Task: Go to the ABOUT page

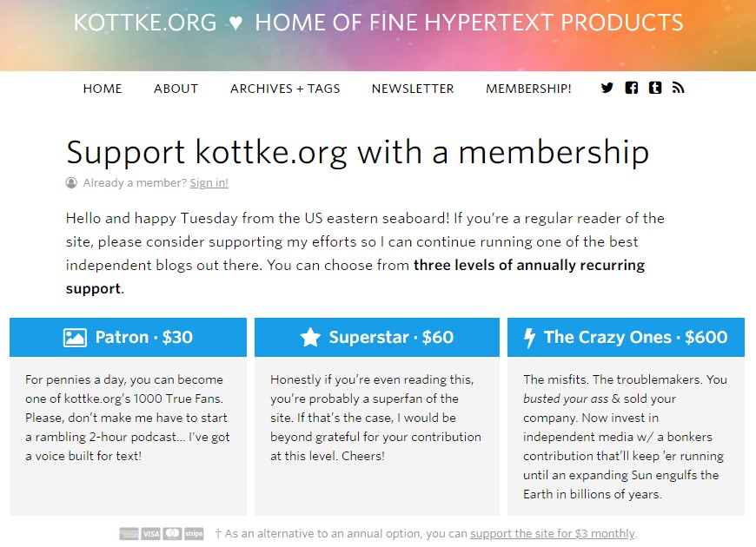Action: (176, 89)
